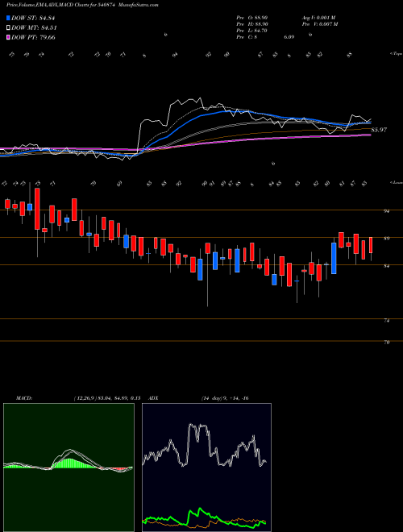
Task: Open the MACD histogram thumbnail chart
Action: tap(69, 468)
